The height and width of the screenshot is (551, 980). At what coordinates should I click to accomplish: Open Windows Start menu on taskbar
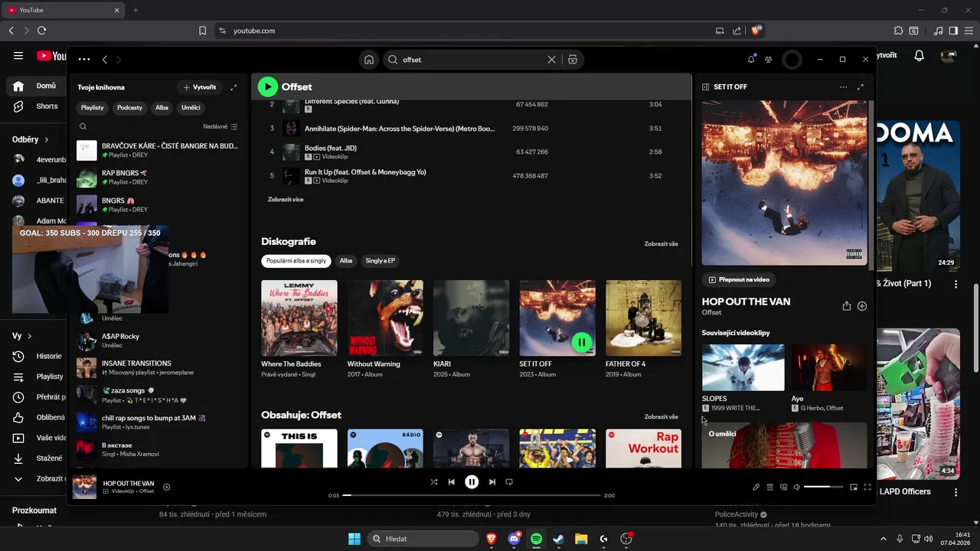(x=354, y=539)
